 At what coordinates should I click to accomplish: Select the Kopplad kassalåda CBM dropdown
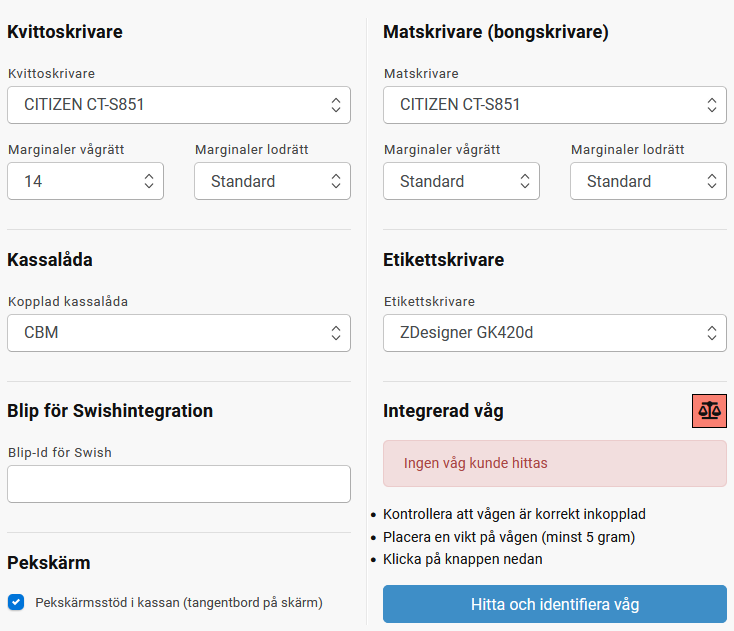pyautogui.click(x=179, y=333)
